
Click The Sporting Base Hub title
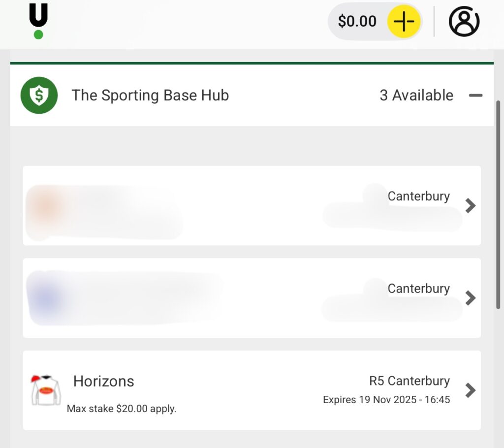(150, 95)
